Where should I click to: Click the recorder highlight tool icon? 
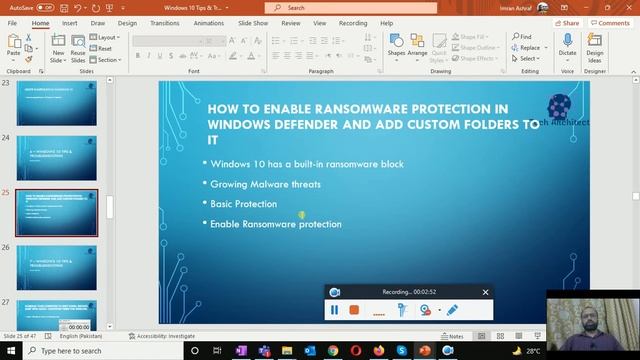[402, 310]
